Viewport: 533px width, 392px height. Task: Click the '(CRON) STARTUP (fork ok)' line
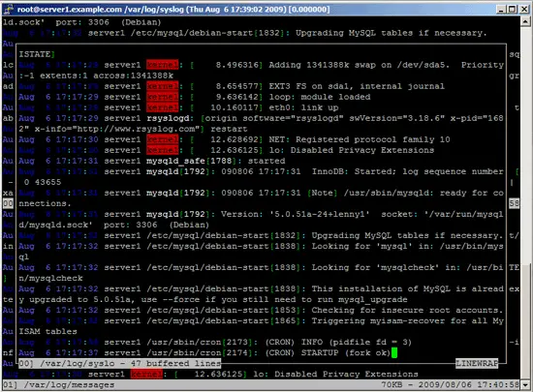coord(204,352)
